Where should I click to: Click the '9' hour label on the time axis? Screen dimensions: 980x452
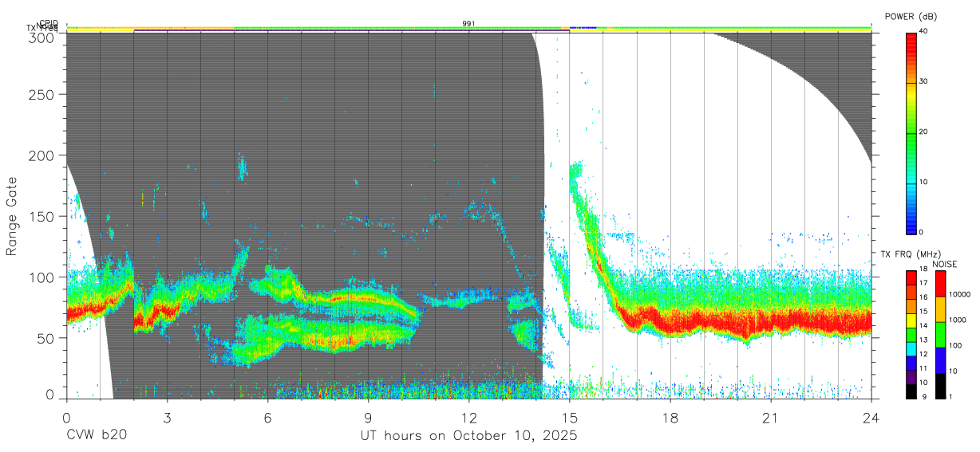tap(368, 417)
